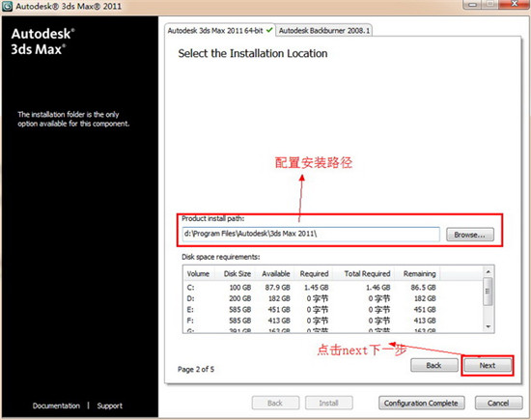Viewport: 531px width, 420px height.
Task: Click the Configuration Complete button
Action: tap(421, 403)
